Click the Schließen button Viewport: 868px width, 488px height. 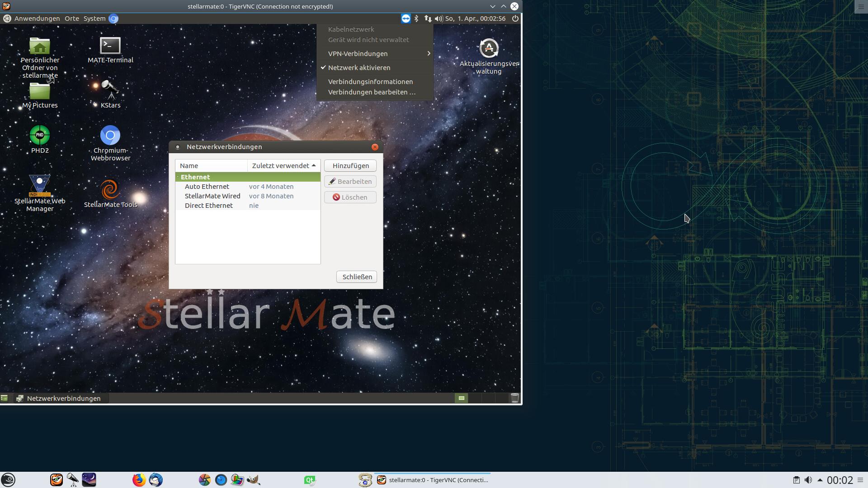(x=357, y=277)
